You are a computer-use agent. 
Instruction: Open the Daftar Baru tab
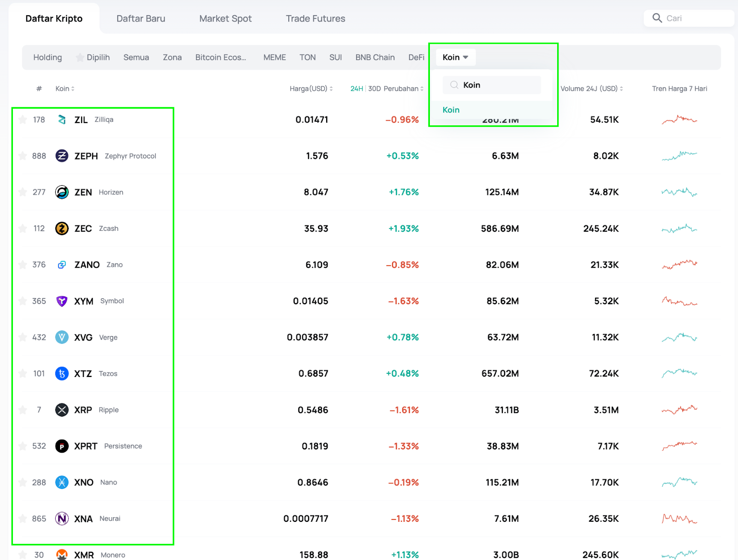point(141,18)
